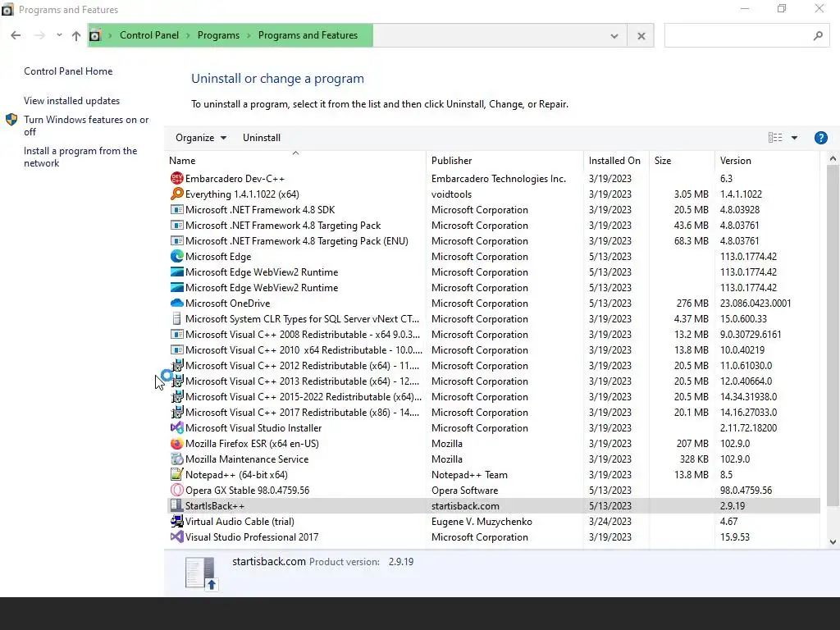
Task: Click the vertical scrollbar thumb
Action: 833,336
